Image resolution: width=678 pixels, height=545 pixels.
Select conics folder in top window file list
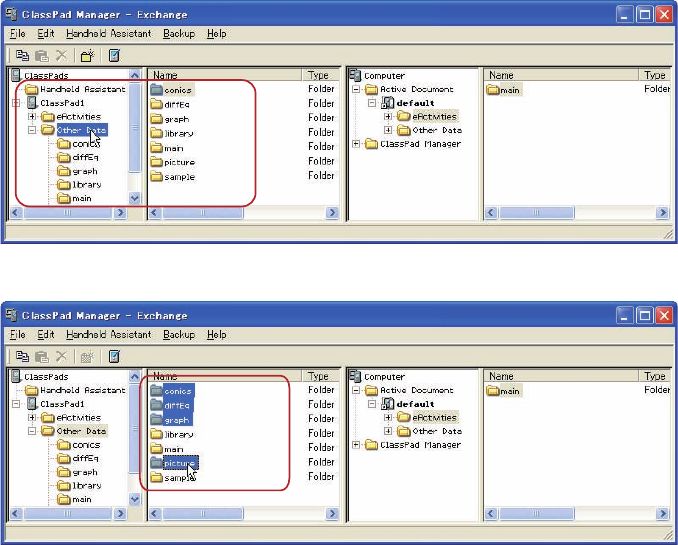point(171,90)
